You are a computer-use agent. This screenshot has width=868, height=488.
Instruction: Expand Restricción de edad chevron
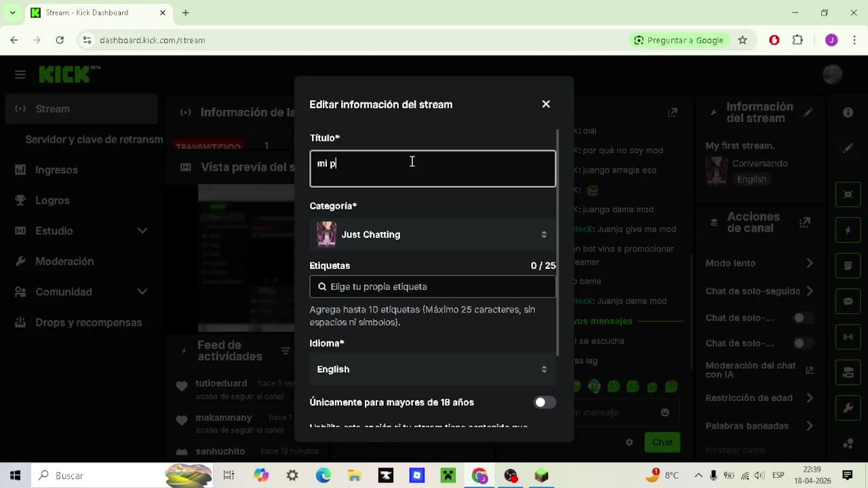(x=810, y=399)
